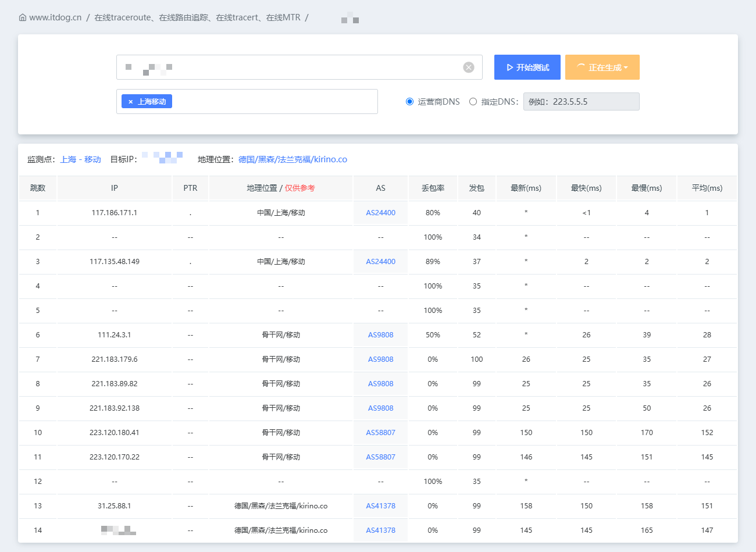Click the 50% packet loss value in hop 6
Image resolution: width=756 pixels, height=552 pixels.
(433, 335)
